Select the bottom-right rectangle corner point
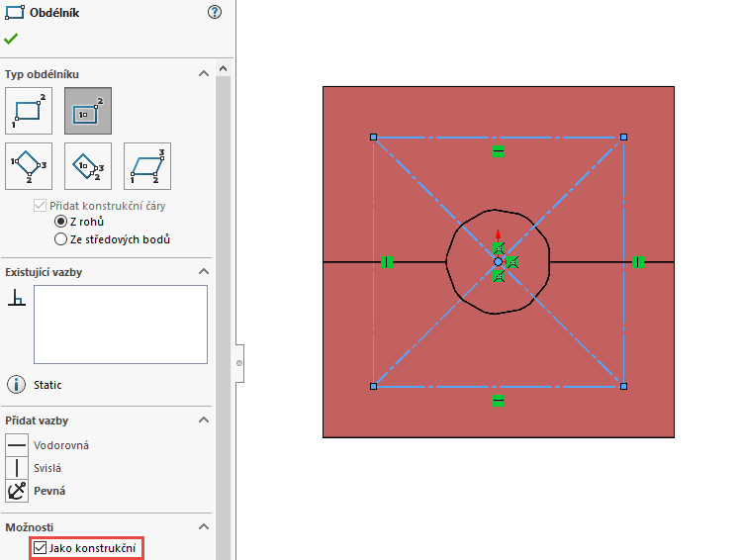The image size is (742, 560). pyautogui.click(x=623, y=387)
